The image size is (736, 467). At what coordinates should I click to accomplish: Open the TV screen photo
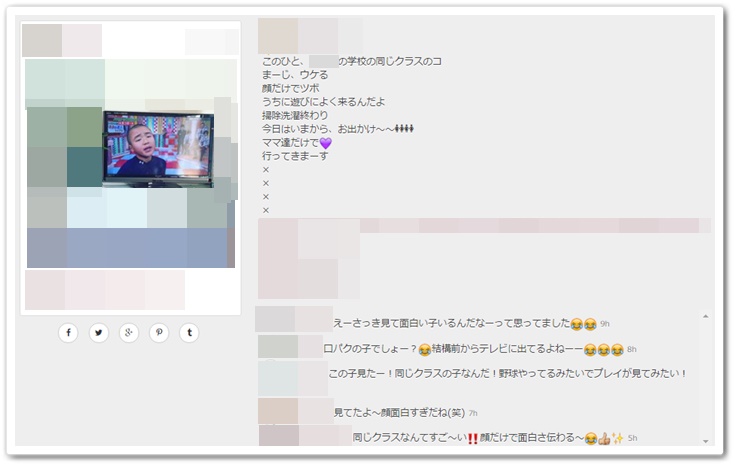coord(158,146)
